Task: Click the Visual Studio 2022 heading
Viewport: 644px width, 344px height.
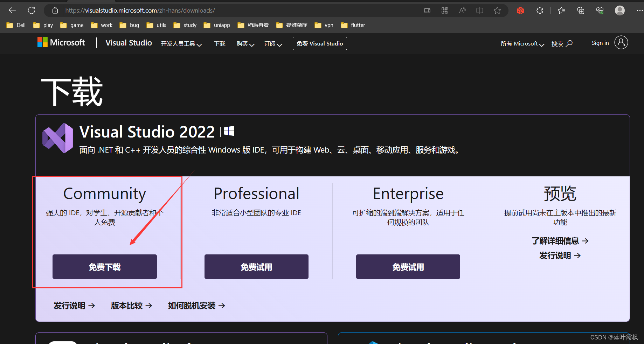Action: tap(147, 132)
